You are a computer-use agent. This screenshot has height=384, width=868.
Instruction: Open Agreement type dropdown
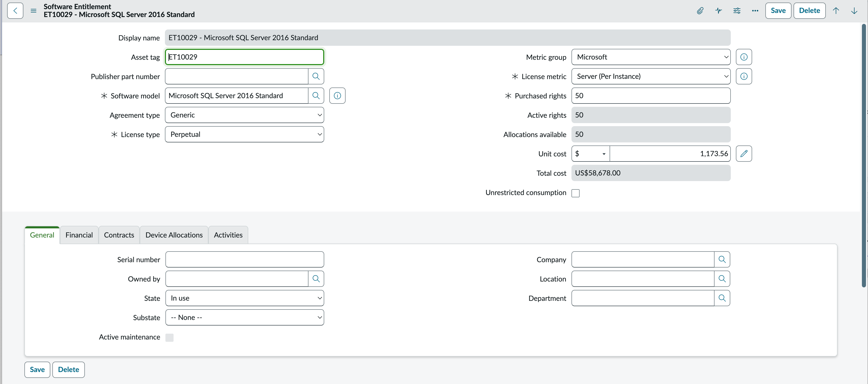point(244,115)
